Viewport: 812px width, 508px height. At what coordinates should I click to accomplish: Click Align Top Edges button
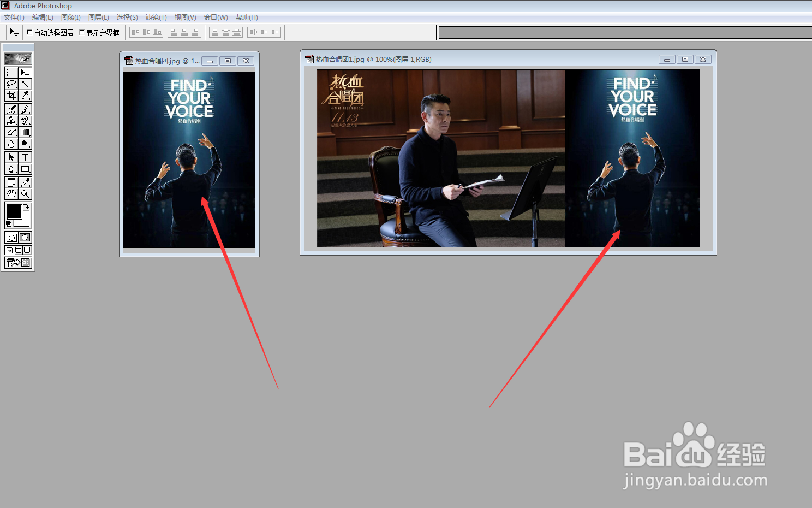pyautogui.click(x=135, y=32)
